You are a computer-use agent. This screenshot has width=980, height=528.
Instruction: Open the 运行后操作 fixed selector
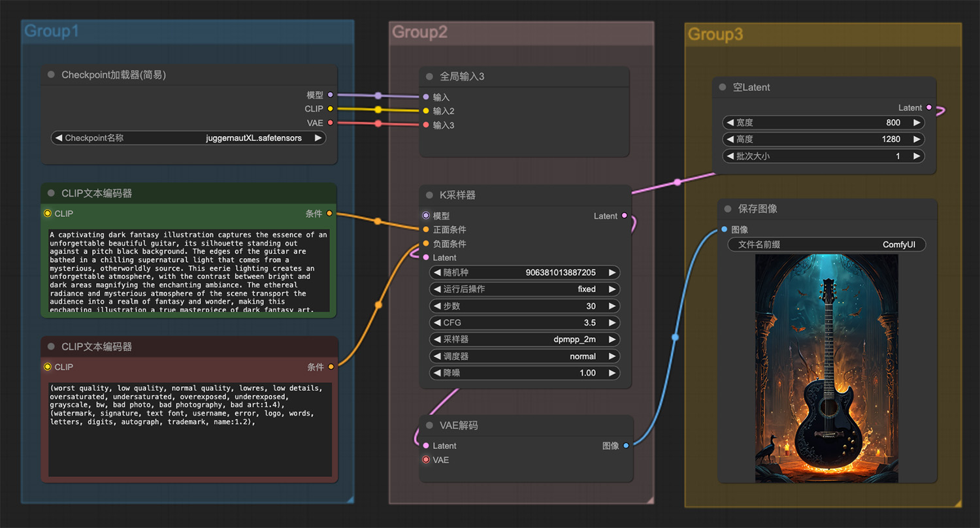click(524, 289)
